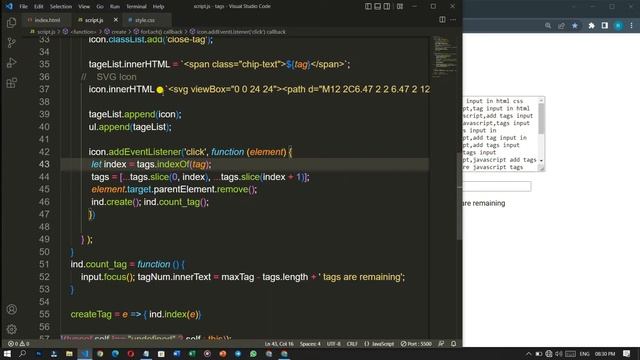Select JavaScript language mode in status bar
This screenshot has height=360, width=640.
[x=379, y=344]
